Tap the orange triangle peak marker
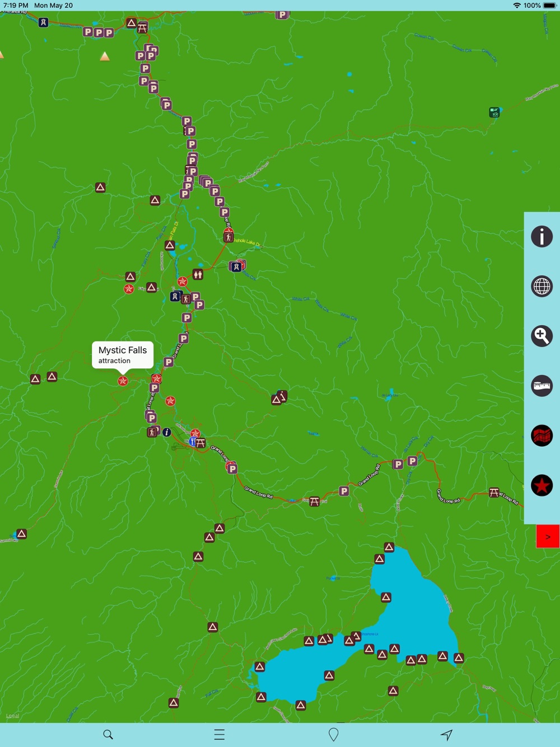The image size is (560, 747). [105, 56]
